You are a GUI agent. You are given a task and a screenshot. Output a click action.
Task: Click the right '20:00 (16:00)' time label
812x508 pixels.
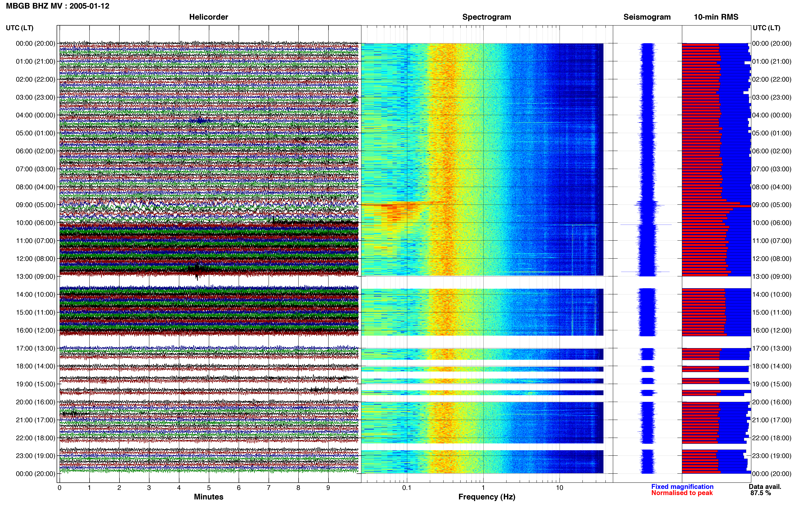772,402
